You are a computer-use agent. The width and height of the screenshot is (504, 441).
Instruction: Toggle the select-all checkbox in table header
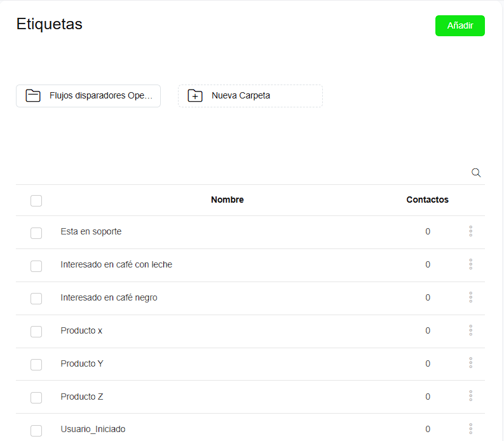(36, 201)
